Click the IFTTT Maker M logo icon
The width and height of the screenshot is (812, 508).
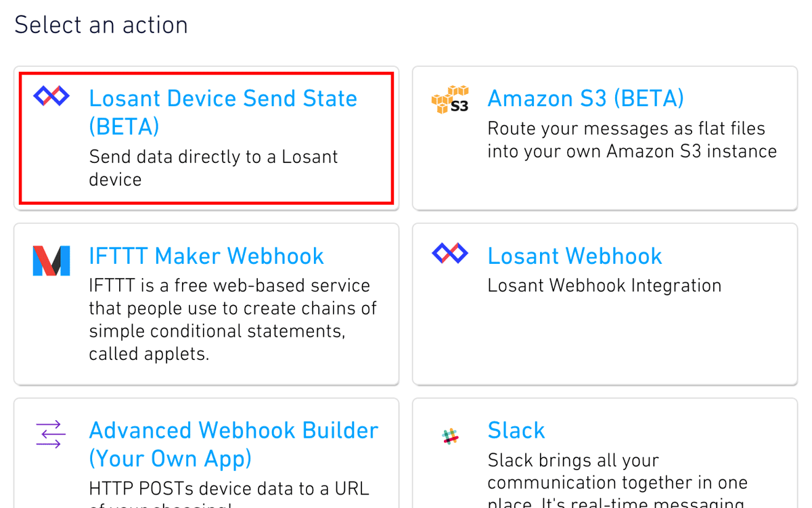tap(51, 260)
